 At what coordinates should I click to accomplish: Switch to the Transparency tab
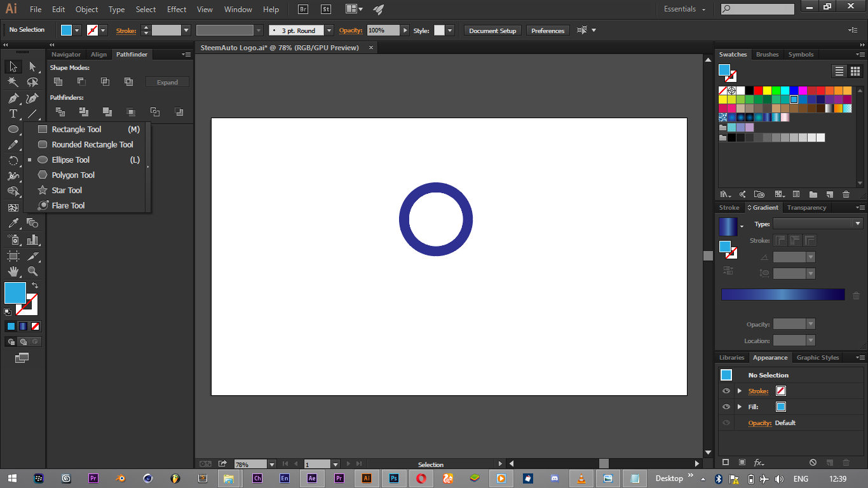[x=806, y=208]
